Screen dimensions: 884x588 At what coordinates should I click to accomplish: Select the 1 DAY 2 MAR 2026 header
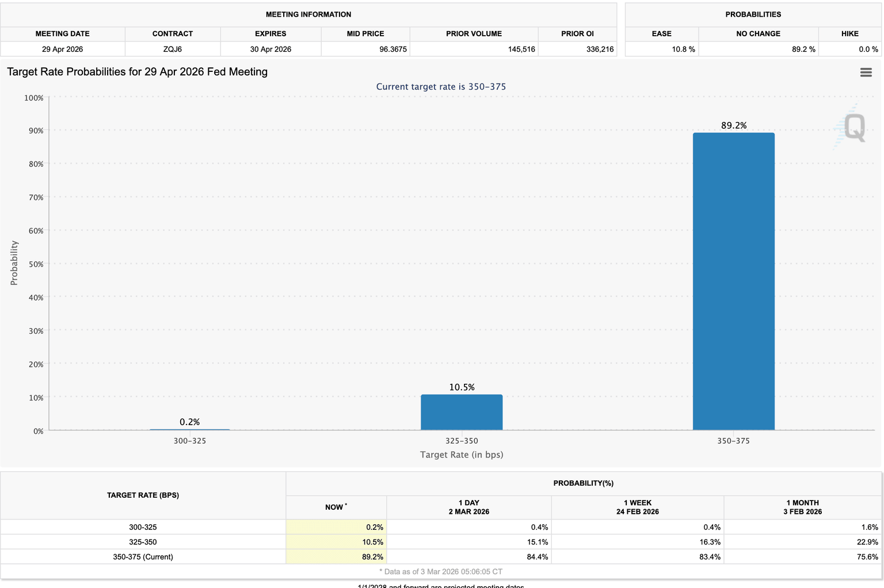click(x=468, y=507)
